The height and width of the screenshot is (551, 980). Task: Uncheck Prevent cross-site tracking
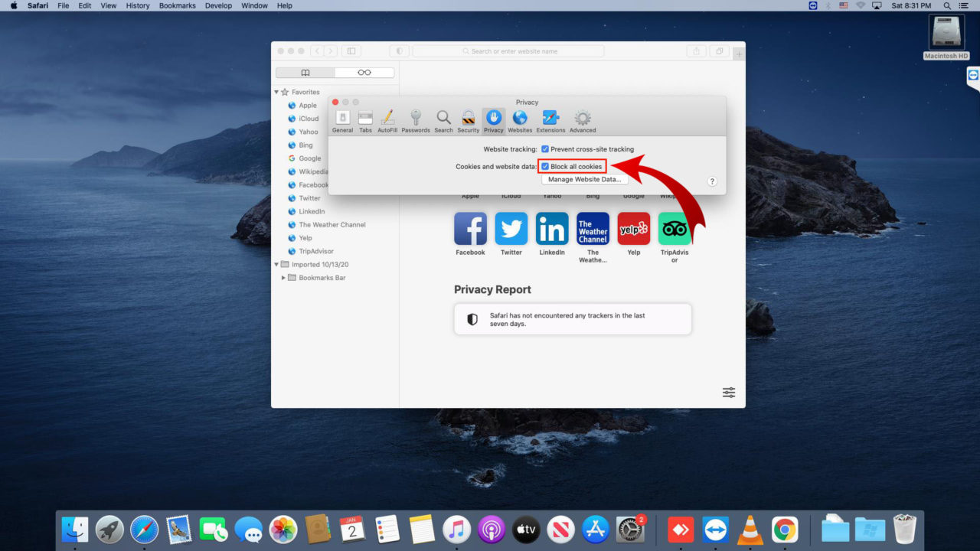pyautogui.click(x=544, y=149)
